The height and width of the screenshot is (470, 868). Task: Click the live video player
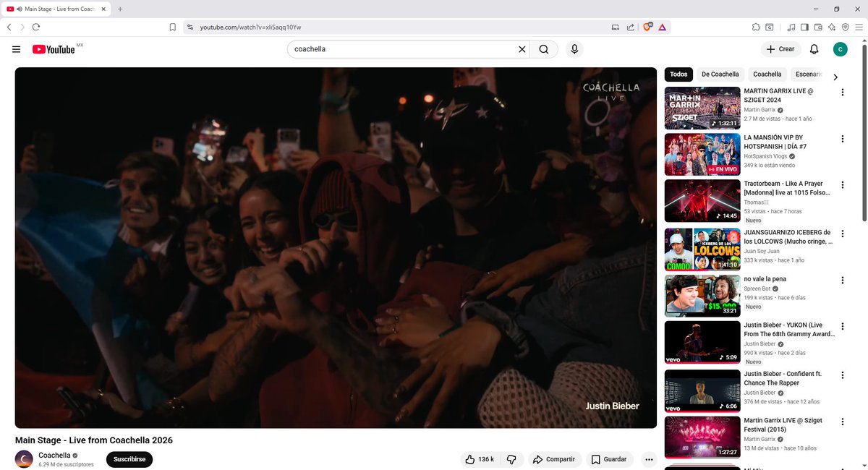[336, 247]
